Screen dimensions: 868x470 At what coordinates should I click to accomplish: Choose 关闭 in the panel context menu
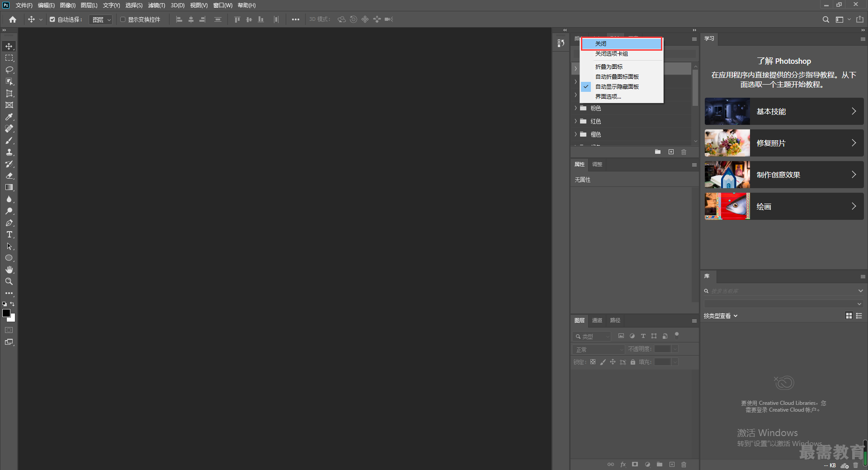coord(622,43)
